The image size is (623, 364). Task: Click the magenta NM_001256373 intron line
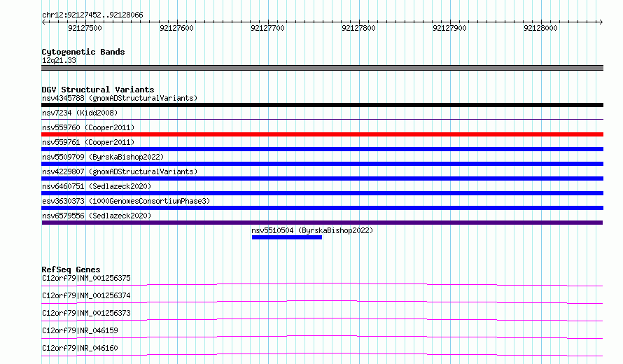tap(322, 318)
